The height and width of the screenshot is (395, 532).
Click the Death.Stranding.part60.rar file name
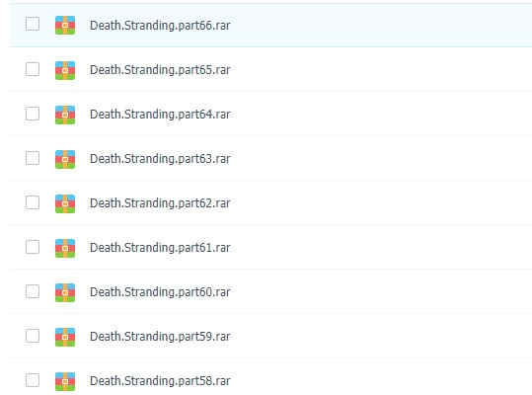(160, 292)
